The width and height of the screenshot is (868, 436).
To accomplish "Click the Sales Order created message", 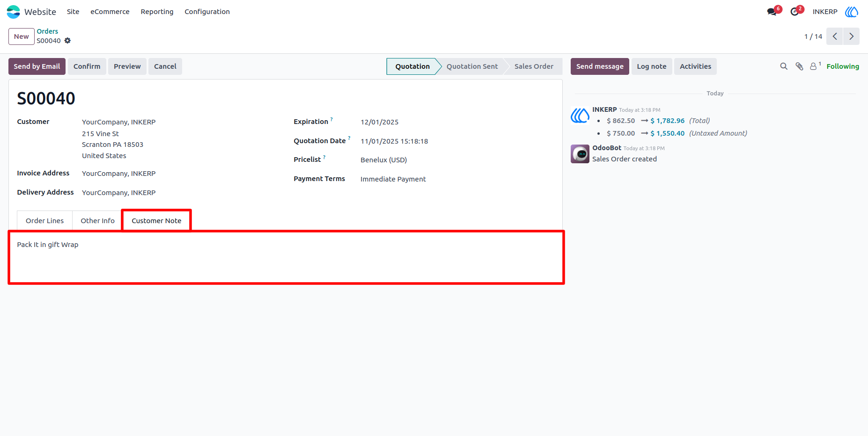I will tap(625, 159).
